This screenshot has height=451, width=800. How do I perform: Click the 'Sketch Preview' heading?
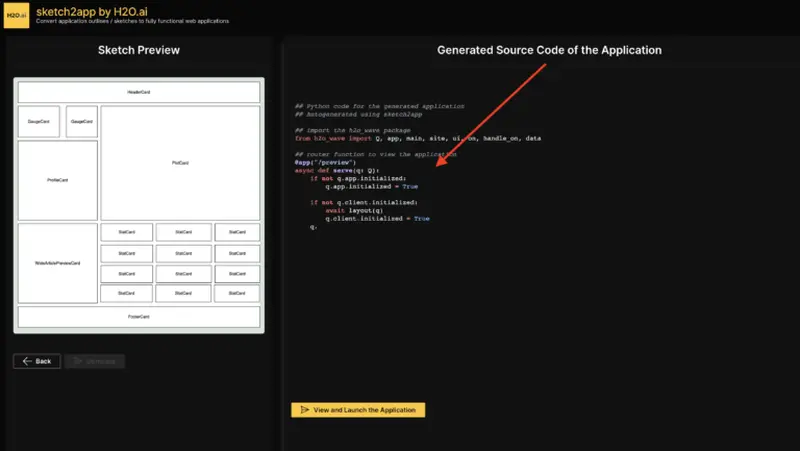pos(139,50)
